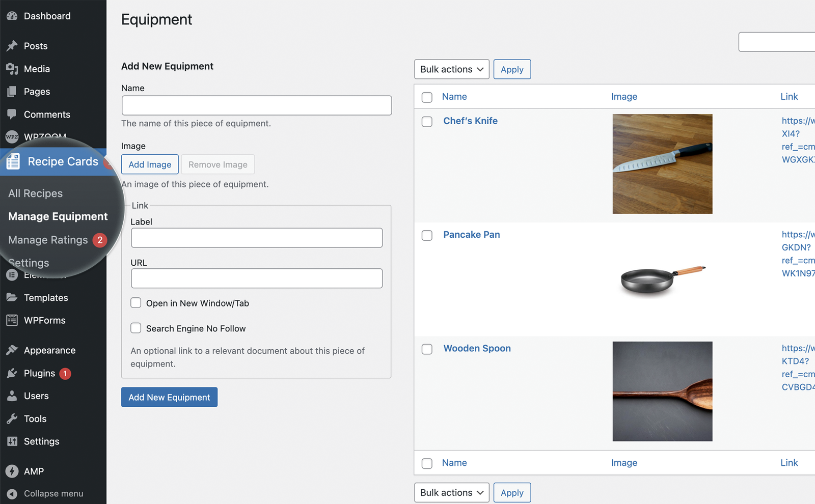Click the Appearance paintbrush icon
This screenshot has width=815, height=504.
pos(12,350)
